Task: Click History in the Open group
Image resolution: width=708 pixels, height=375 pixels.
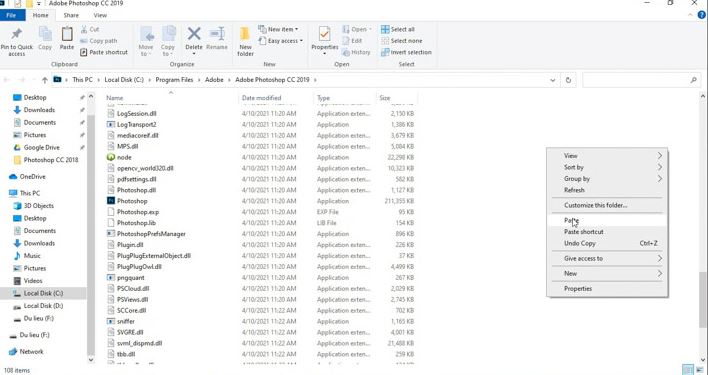Action: [356, 52]
